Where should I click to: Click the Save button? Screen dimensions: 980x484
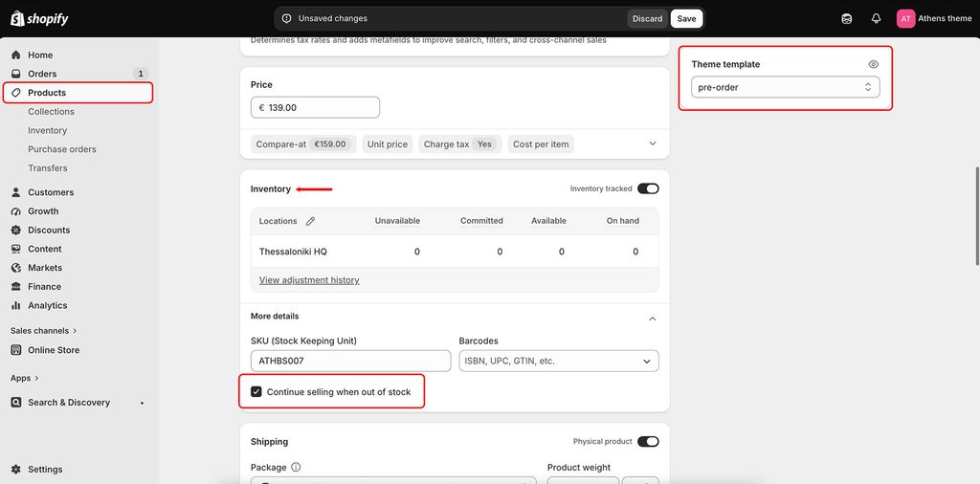tap(686, 19)
